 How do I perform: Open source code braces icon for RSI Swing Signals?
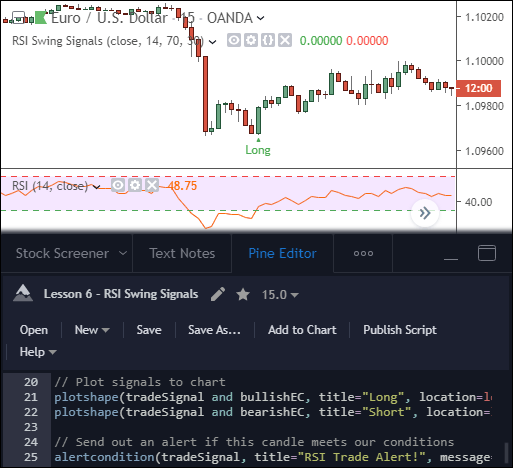point(268,41)
